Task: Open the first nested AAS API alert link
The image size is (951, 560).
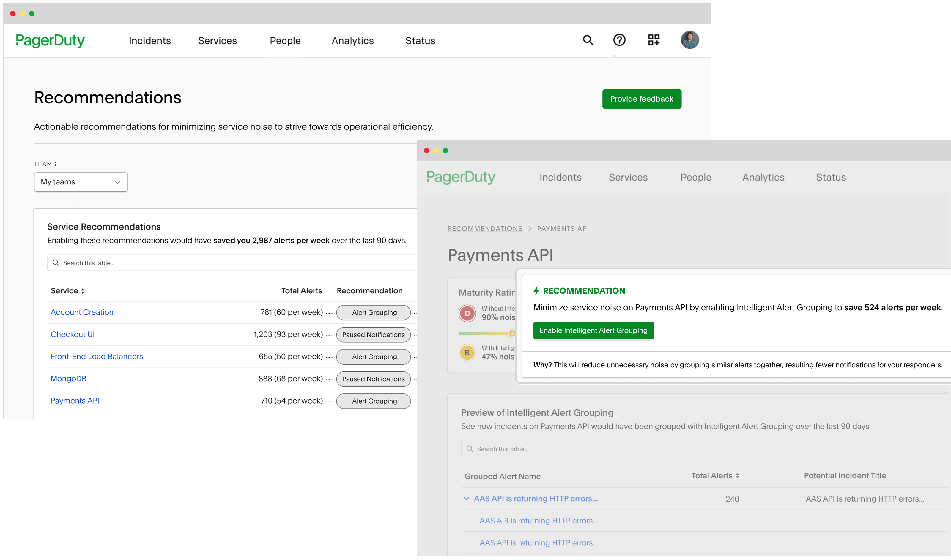Action: point(539,521)
